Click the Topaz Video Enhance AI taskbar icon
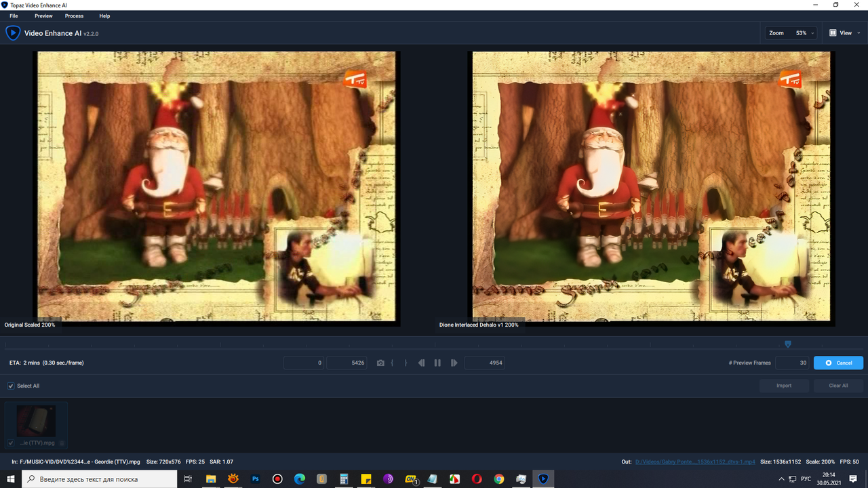Viewport: 868px width, 488px height. tap(542, 479)
